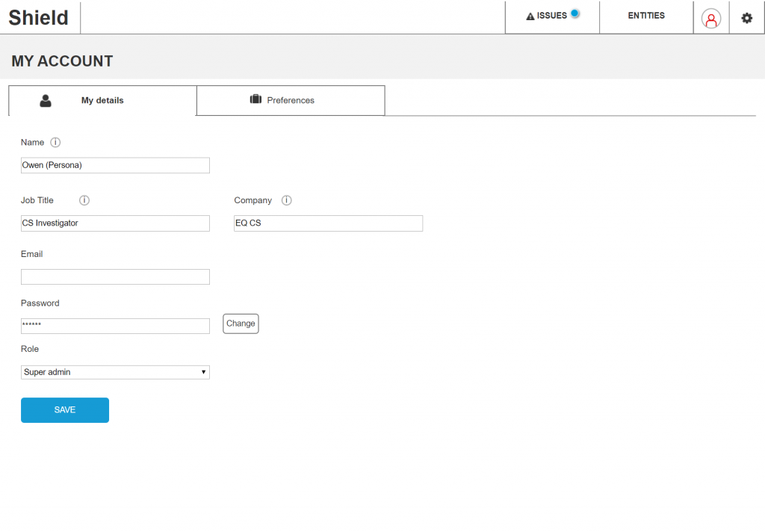Click the blue notification dot on Issues
765x532 pixels.
[574, 13]
